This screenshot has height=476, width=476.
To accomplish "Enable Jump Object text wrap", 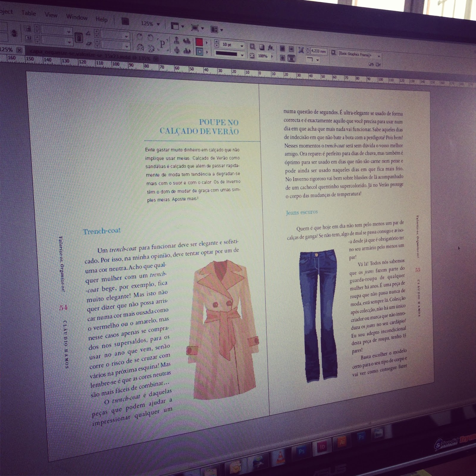I will (292, 59).
